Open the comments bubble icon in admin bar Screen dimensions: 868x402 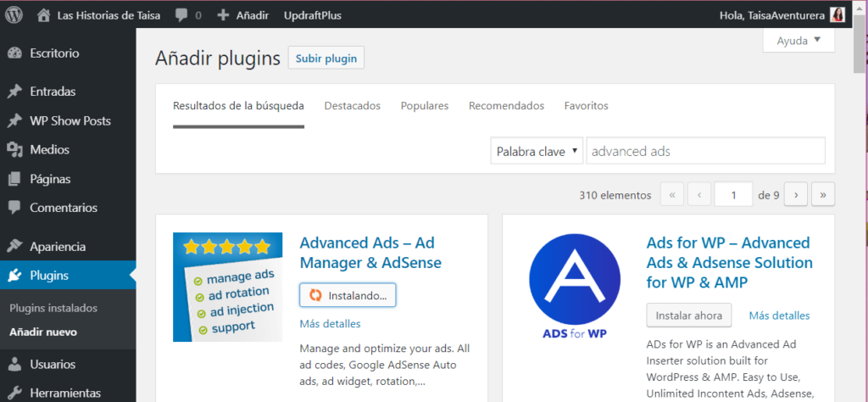coord(181,15)
